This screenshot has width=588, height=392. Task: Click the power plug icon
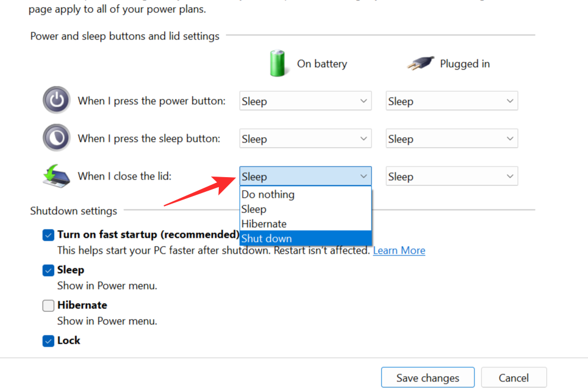(x=420, y=64)
